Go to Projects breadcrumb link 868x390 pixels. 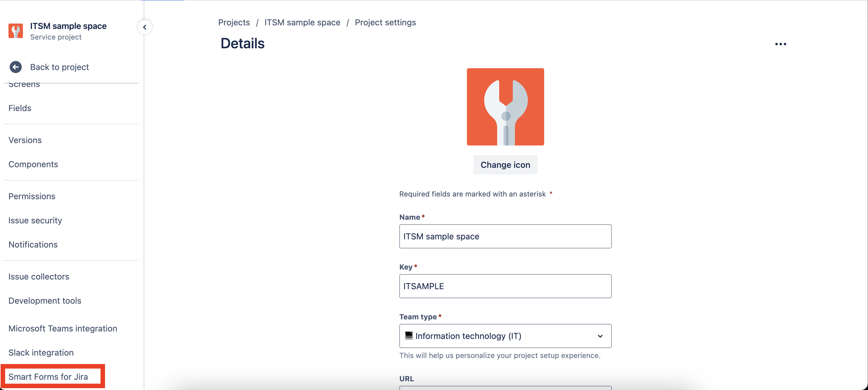(234, 23)
